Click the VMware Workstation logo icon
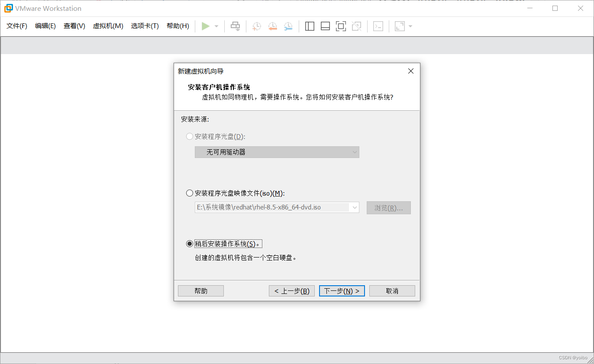The height and width of the screenshot is (364, 594). pos(8,8)
